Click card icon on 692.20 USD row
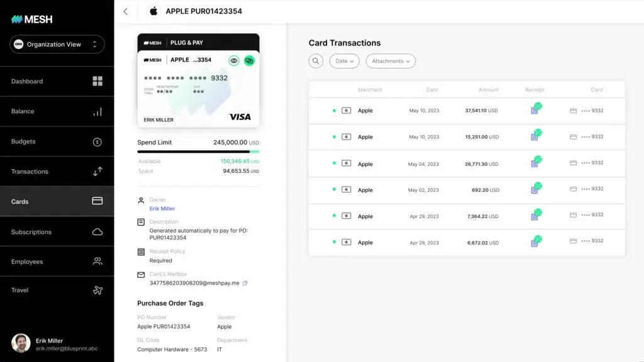 coord(574,189)
